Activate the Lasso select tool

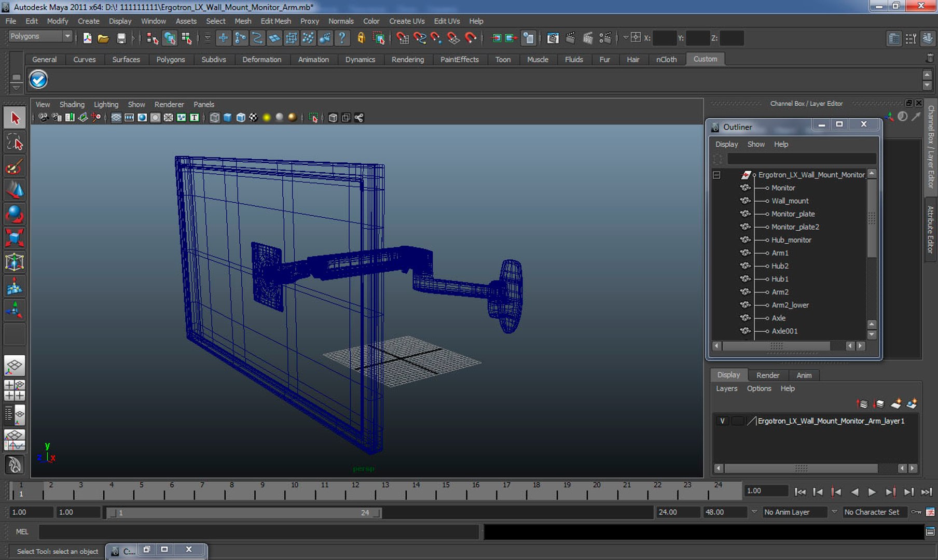15,142
